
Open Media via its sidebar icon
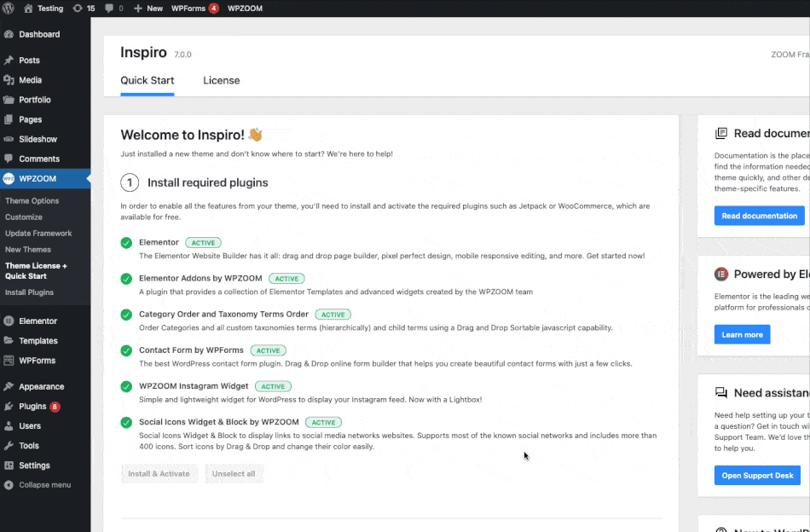point(9,80)
